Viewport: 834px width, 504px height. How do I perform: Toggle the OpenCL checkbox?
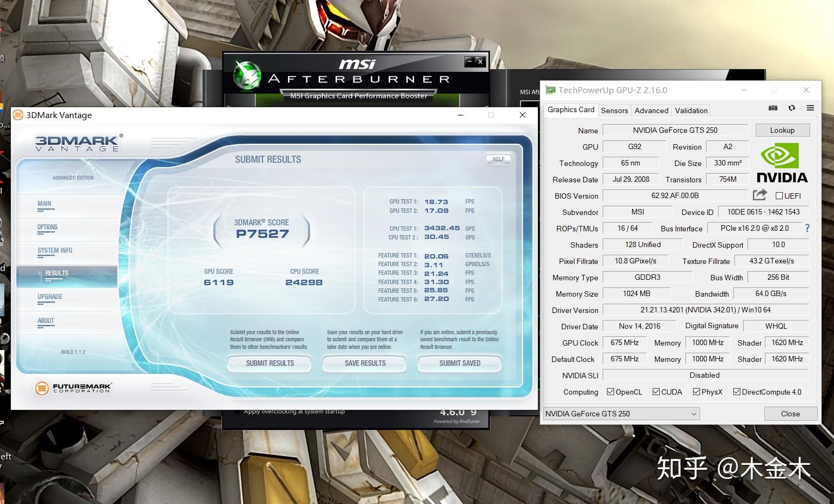610,392
